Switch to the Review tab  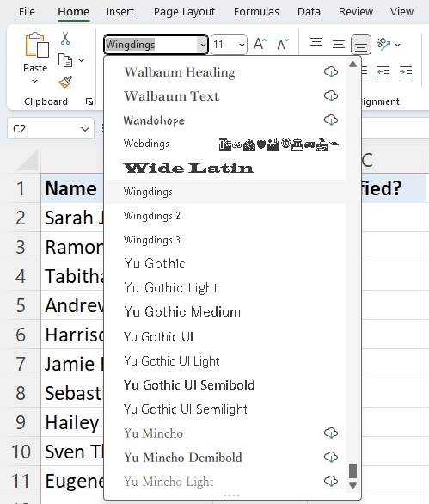(356, 12)
